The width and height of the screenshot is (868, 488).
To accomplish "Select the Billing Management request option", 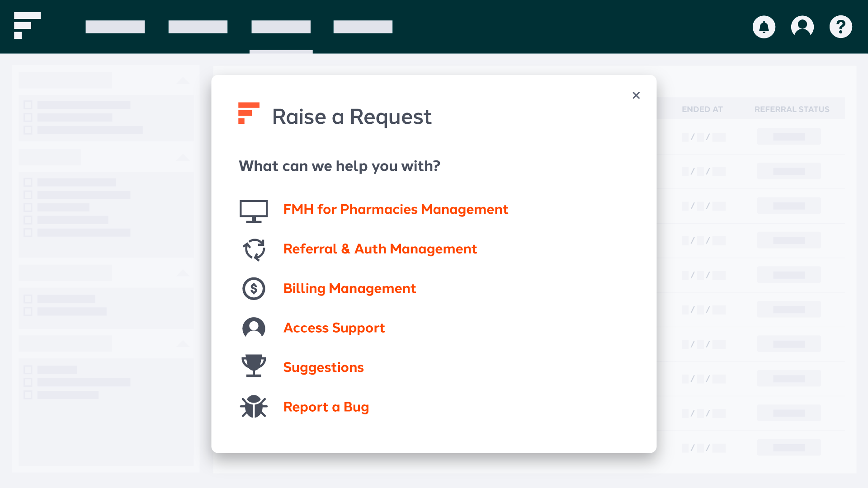I will pyautogui.click(x=349, y=289).
